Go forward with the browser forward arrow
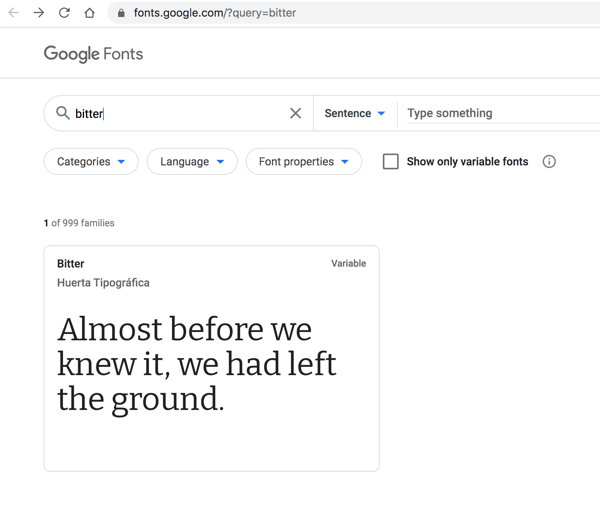Image resolution: width=600 pixels, height=516 pixels. click(39, 13)
